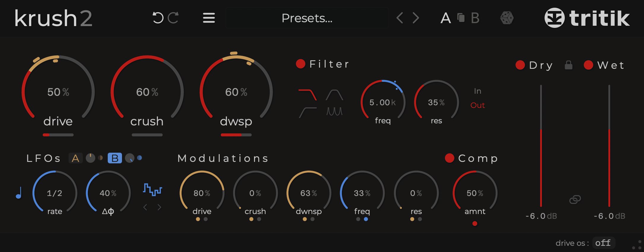Load the next preset arrow
The height and width of the screenshot is (252, 644).
(x=416, y=18)
